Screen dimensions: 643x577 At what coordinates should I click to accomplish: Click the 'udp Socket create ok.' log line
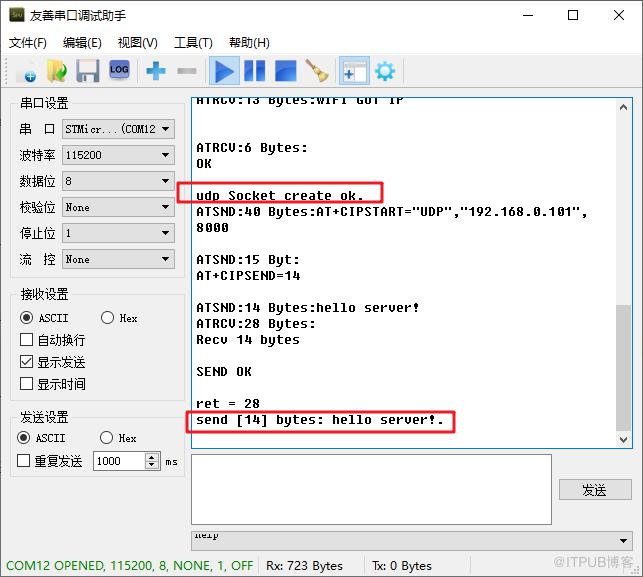pyautogui.click(x=280, y=196)
